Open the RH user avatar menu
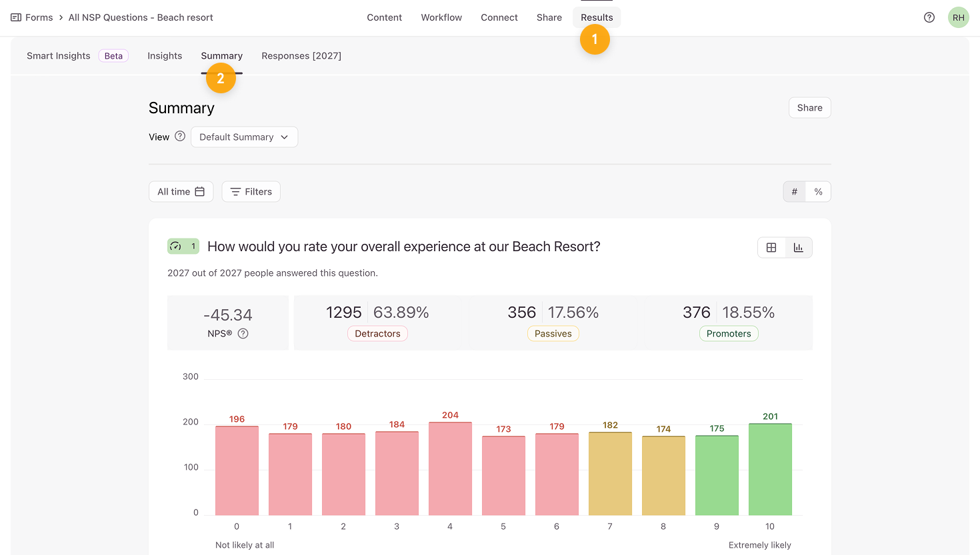This screenshot has width=980, height=555. 958,17
